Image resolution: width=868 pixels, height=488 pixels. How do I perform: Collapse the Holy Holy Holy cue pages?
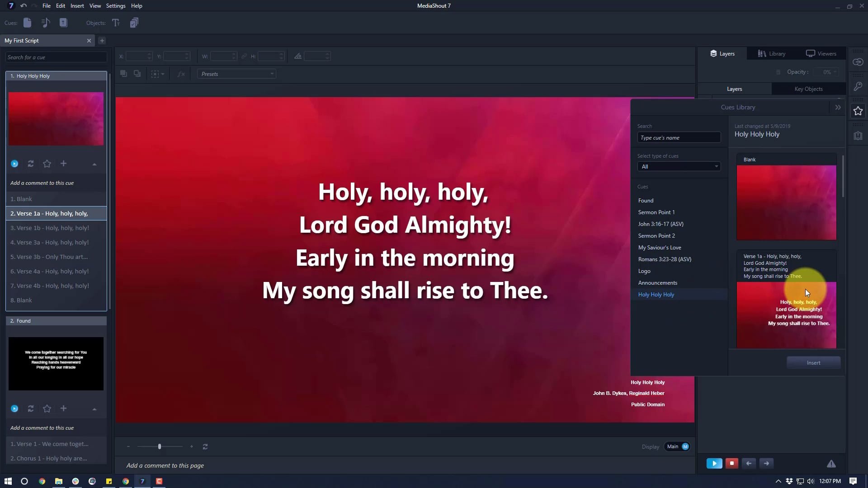click(x=94, y=164)
